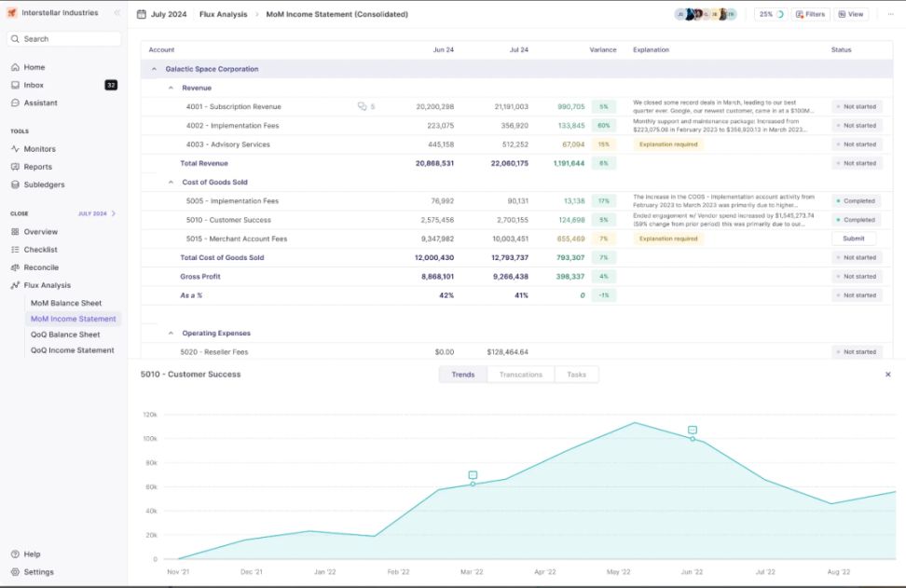Open the three-dots more options menu
The image size is (906, 588).
890,15
